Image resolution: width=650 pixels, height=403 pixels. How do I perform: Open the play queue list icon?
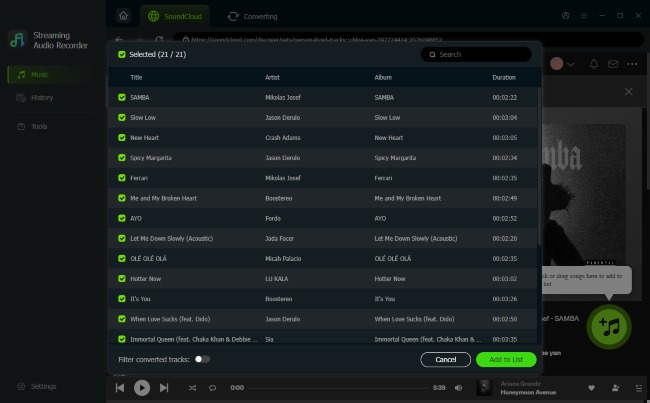638,388
